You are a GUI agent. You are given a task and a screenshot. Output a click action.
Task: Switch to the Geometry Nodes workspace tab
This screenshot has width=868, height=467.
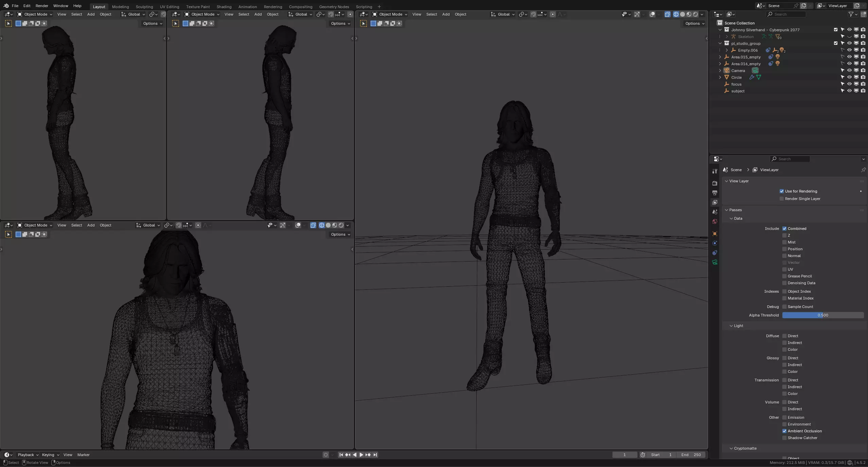click(x=334, y=7)
